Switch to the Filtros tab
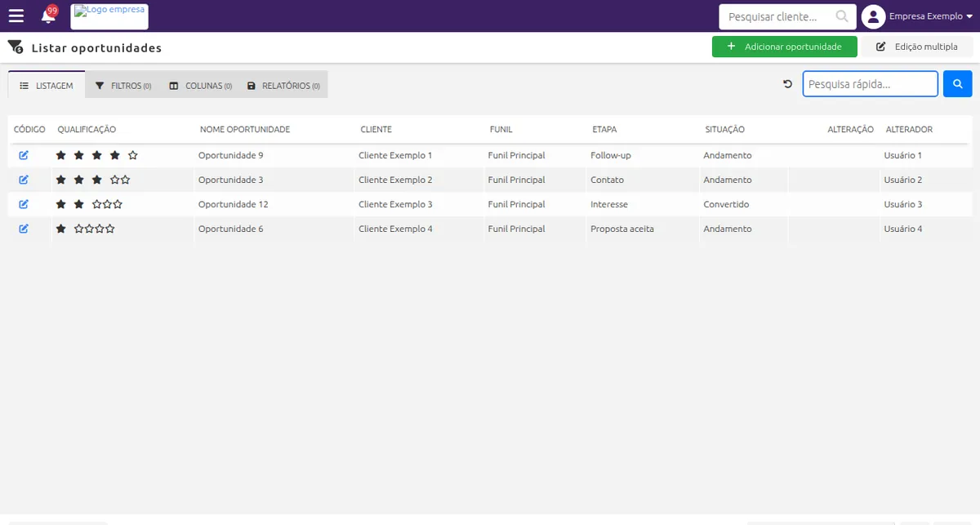 123,86
